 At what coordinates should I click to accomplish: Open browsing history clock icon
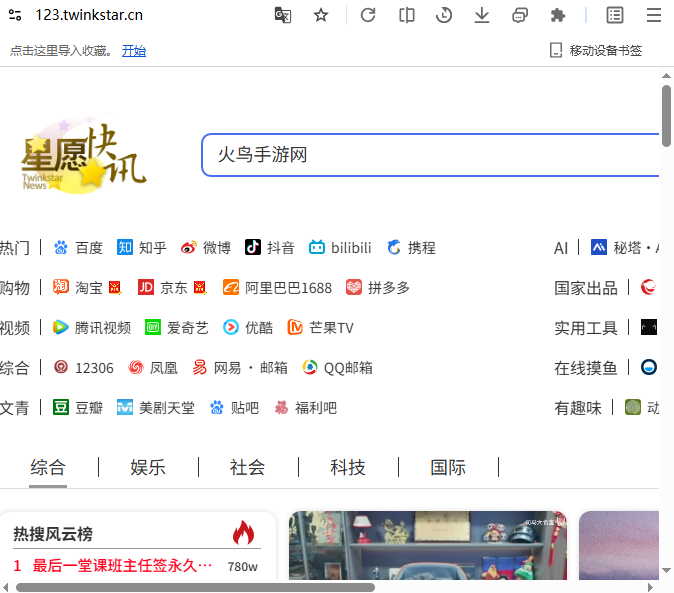[444, 15]
